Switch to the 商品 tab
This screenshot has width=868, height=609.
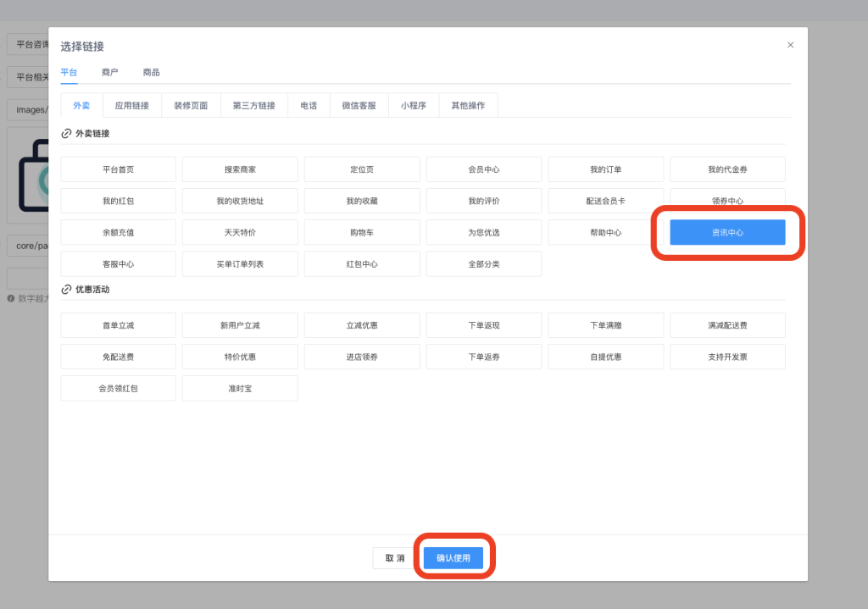(x=151, y=73)
